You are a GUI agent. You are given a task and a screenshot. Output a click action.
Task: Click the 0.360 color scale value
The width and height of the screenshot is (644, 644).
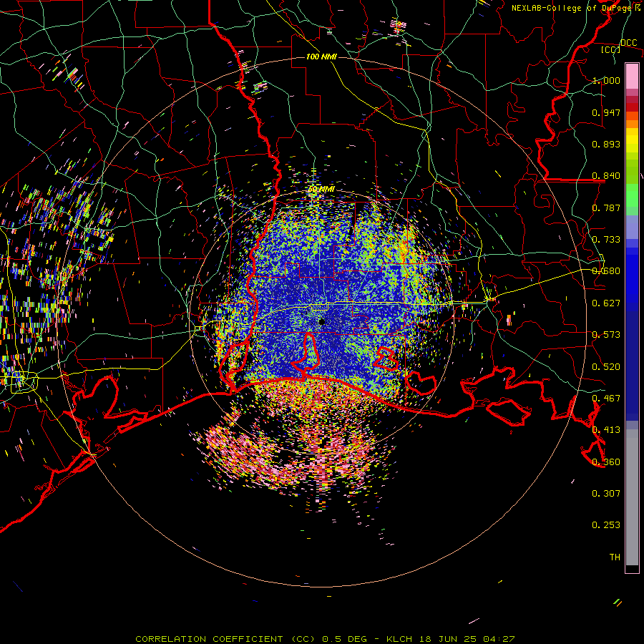pyautogui.click(x=606, y=462)
